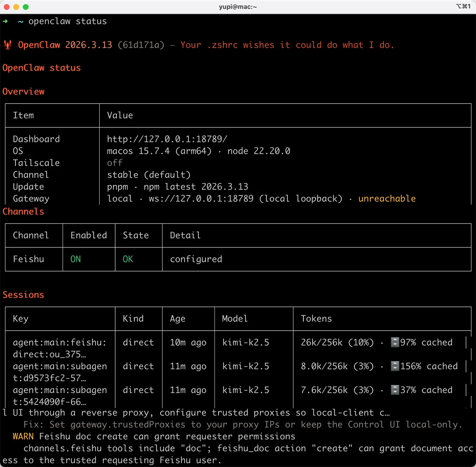Viewport: 476px width, 467px height.
Task: Click the cache icon beside 97% cached
Action: click(395, 342)
